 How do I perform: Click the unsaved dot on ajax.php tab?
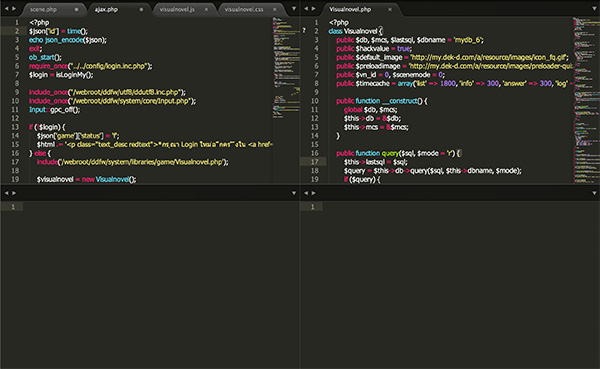click(141, 9)
